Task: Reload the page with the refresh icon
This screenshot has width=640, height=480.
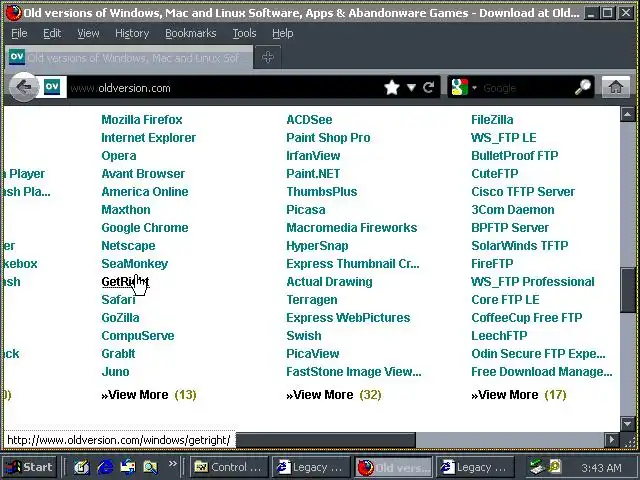Action: [x=428, y=87]
